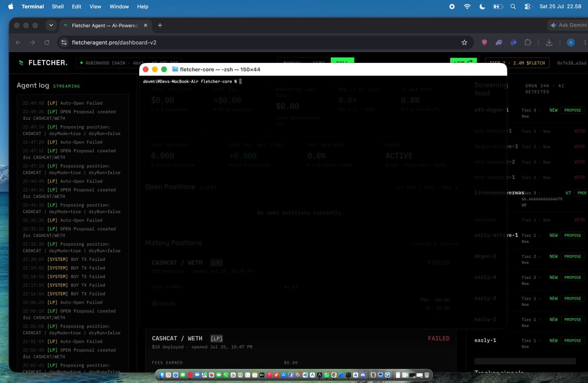Go forward in the Chrome window
The height and width of the screenshot is (383, 588).
(x=32, y=42)
